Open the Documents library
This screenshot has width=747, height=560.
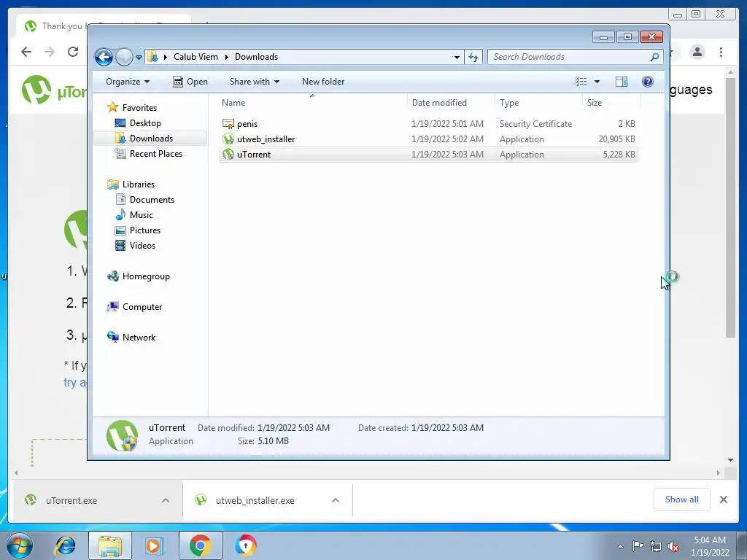[152, 200]
